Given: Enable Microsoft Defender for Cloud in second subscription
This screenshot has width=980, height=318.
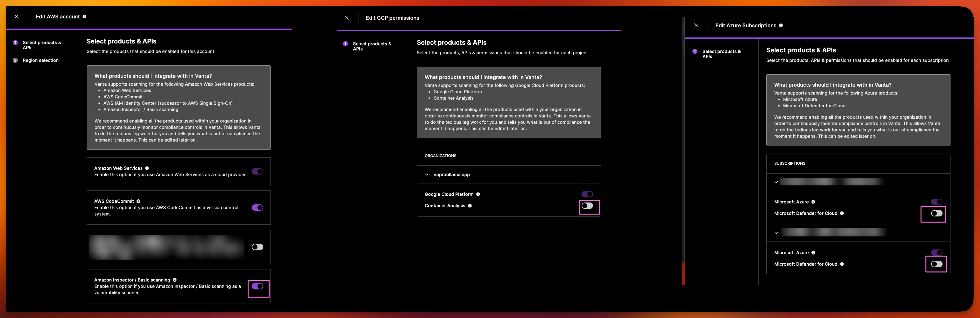Looking at the screenshot, I should coord(937,264).
